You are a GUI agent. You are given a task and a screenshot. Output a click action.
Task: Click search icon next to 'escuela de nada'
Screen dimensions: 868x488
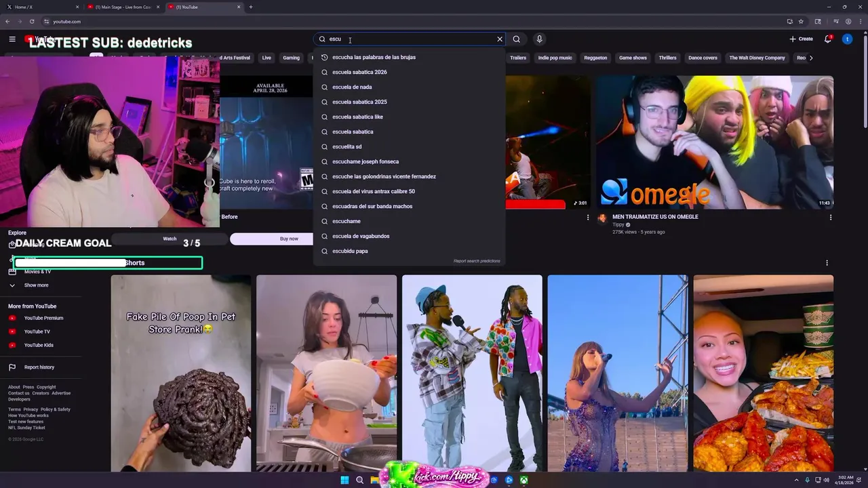tap(324, 87)
